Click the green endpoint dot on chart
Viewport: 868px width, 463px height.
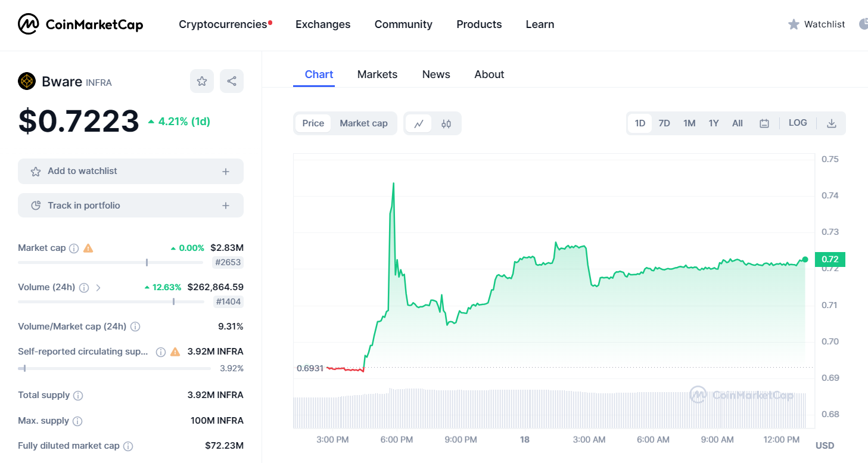click(805, 259)
